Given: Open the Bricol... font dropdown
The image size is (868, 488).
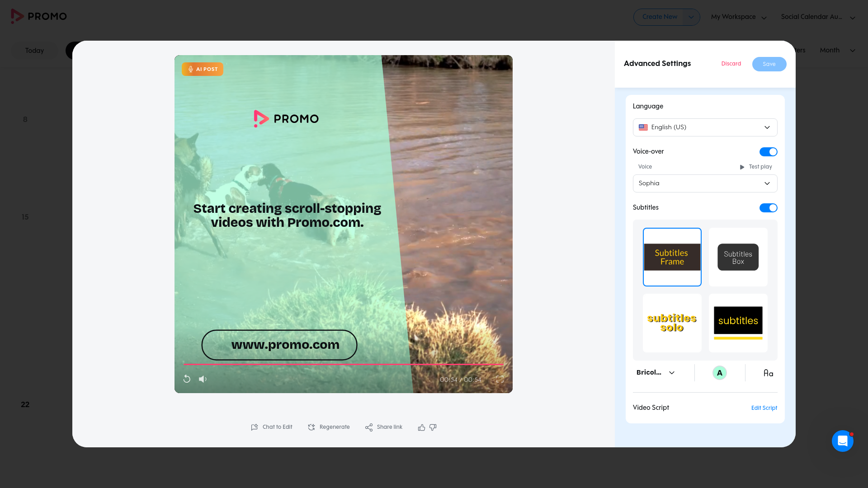Looking at the screenshot, I should [x=656, y=373].
